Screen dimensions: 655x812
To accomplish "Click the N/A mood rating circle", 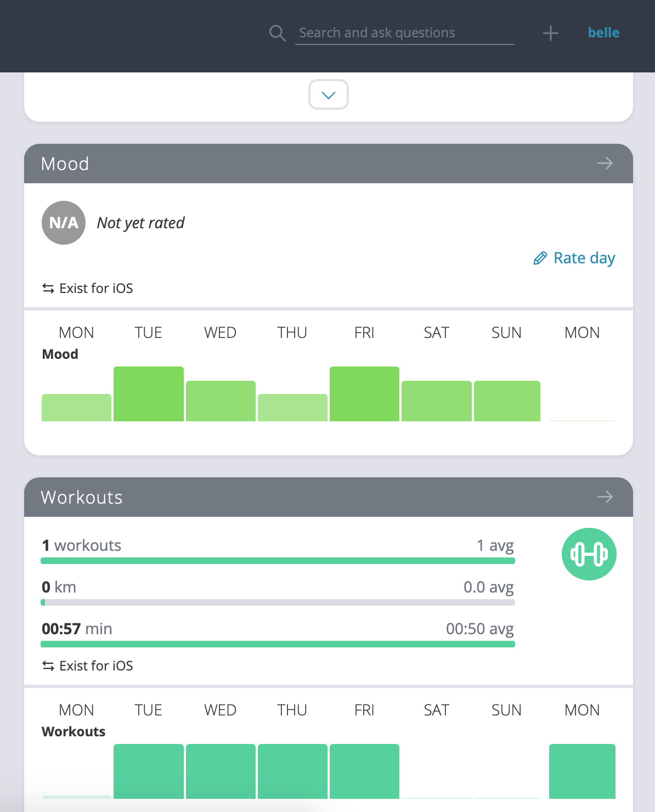I will point(64,223).
